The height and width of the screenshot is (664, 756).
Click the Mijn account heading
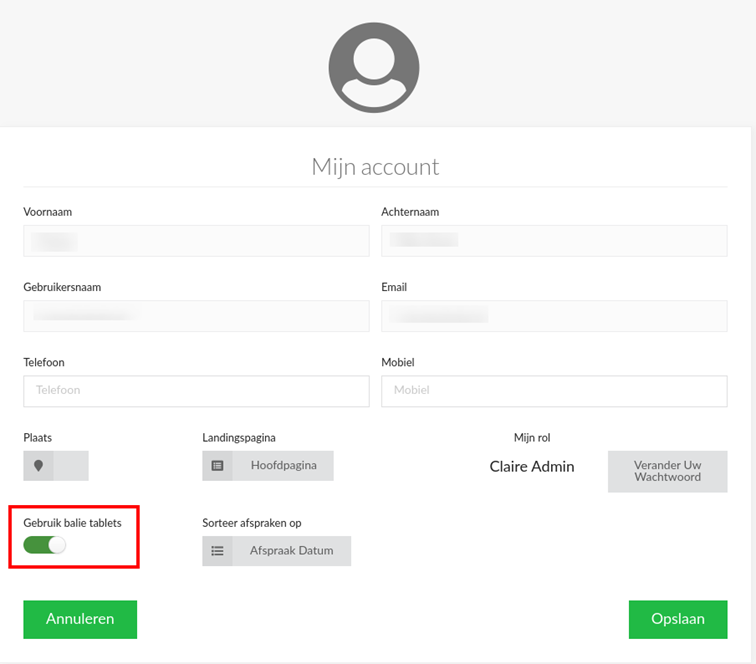(x=375, y=166)
